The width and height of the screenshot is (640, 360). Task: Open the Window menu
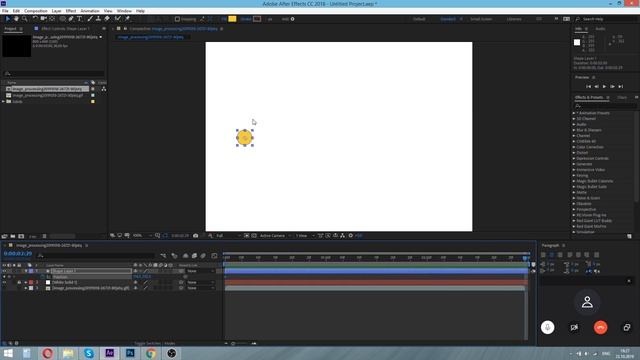tap(124, 11)
